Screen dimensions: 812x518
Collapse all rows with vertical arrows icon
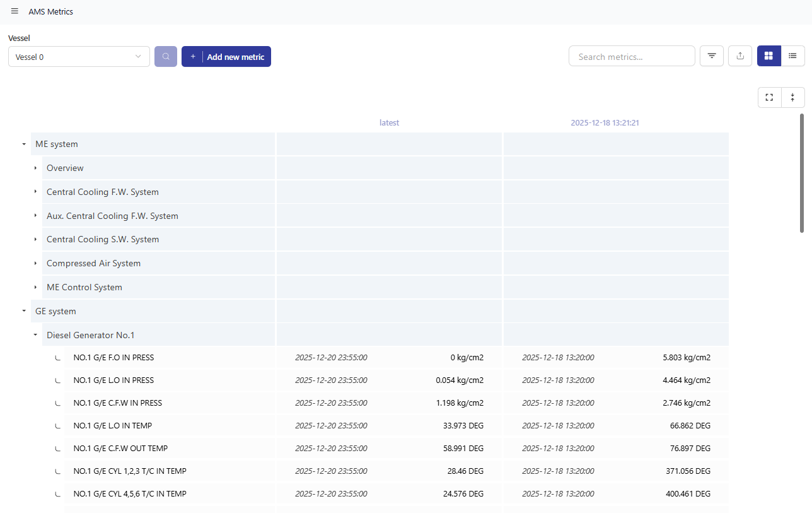point(792,97)
